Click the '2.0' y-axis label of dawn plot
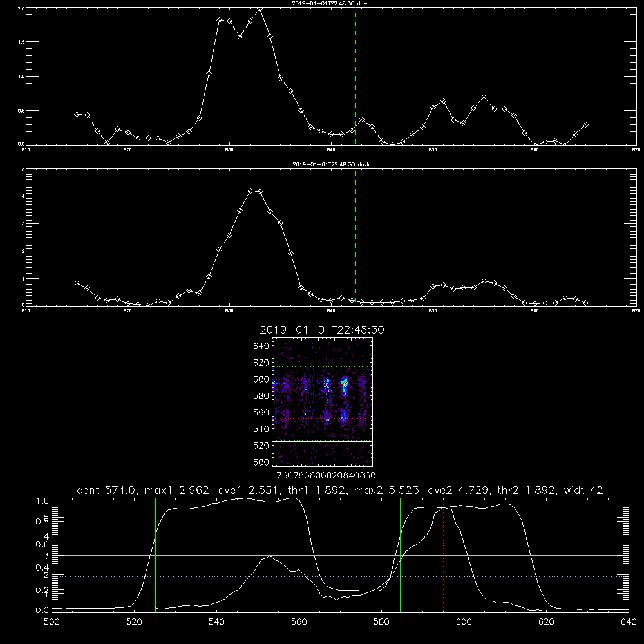Image resolution: width=644 pixels, height=644 pixels. click(x=21, y=8)
